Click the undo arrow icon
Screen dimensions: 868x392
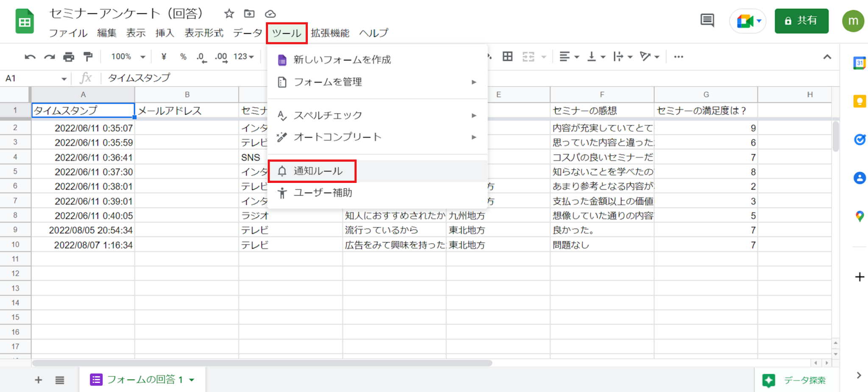tap(30, 57)
